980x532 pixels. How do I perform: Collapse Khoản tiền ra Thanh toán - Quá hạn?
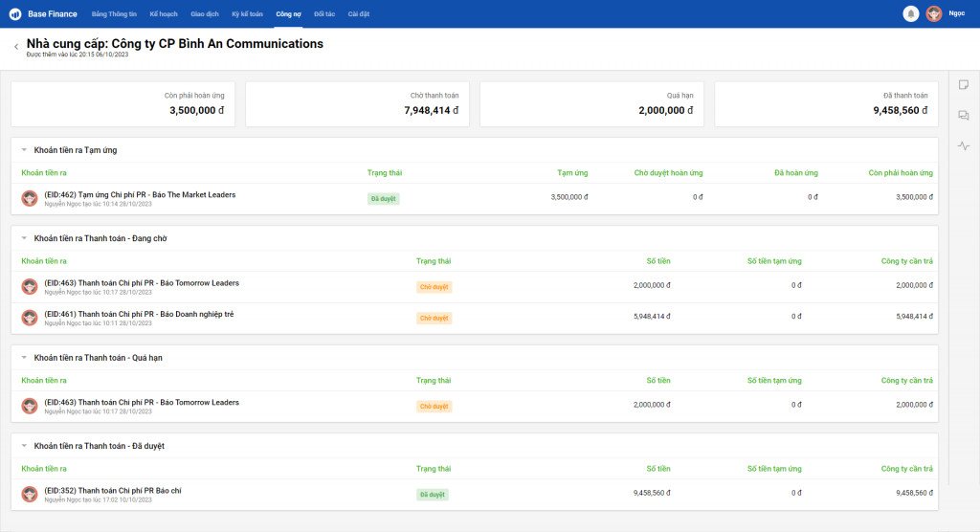(x=24, y=358)
